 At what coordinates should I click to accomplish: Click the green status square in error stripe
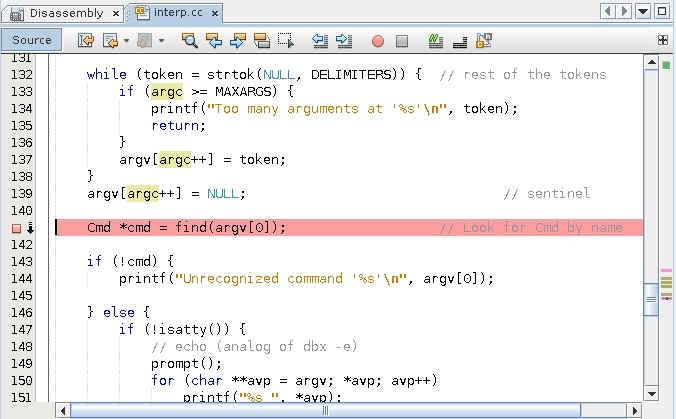pyautogui.click(x=666, y=65)
